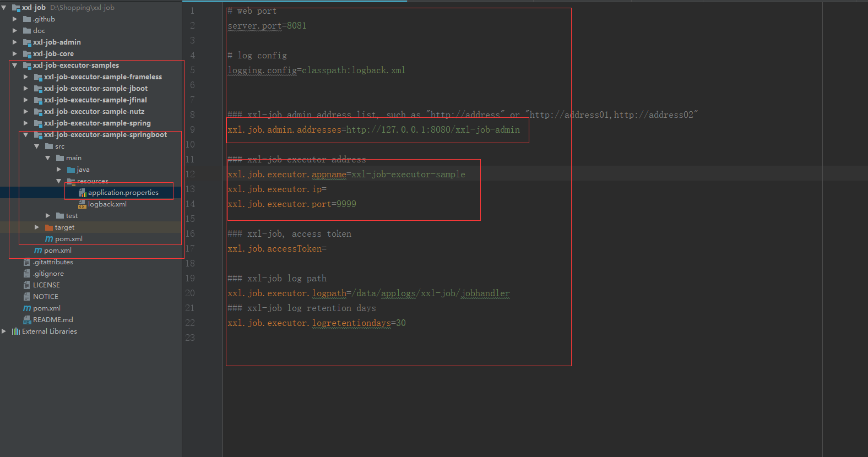Collapse the xxl-job root project node
This screenshot has height=457, width=868.
click(x=4, y=8)
